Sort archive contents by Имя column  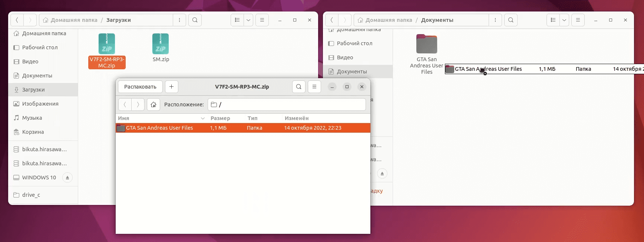click(x=161, y=118)
